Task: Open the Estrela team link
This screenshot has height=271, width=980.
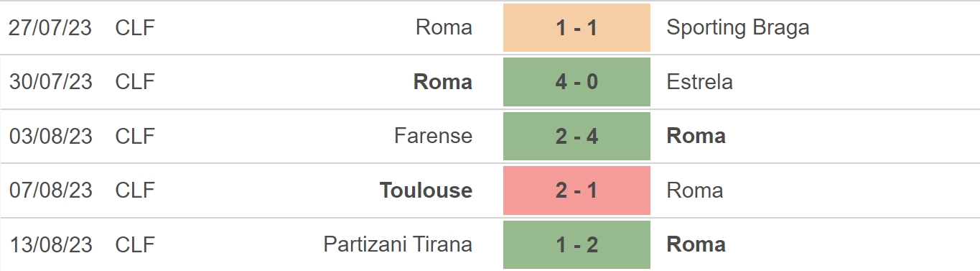Action: pyautogui.click(x=700, y=82)
